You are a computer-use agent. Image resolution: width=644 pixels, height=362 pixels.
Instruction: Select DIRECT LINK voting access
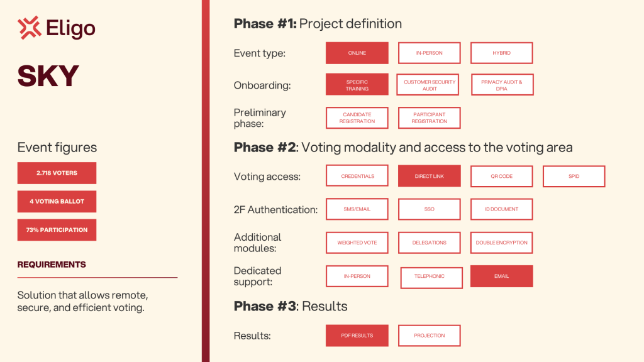tap(429, 176)
